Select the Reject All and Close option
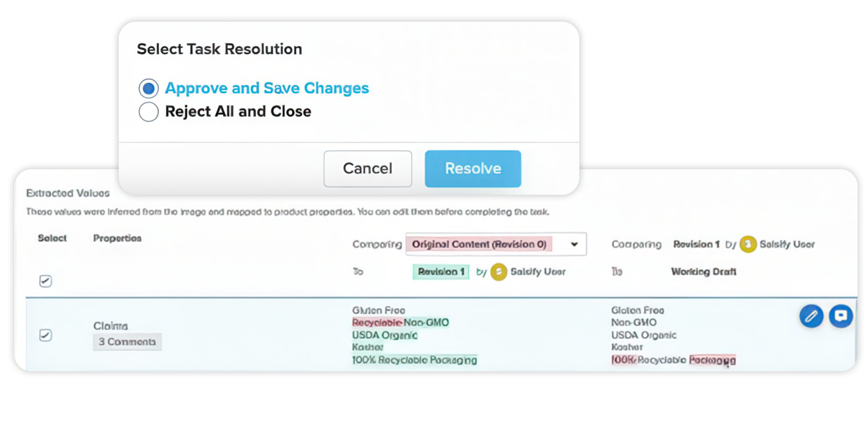This screenshot has height=434, width=868. point(149,112)
